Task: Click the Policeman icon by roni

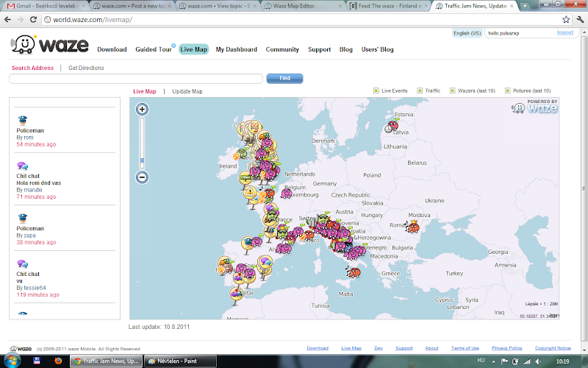Action: 23,121
